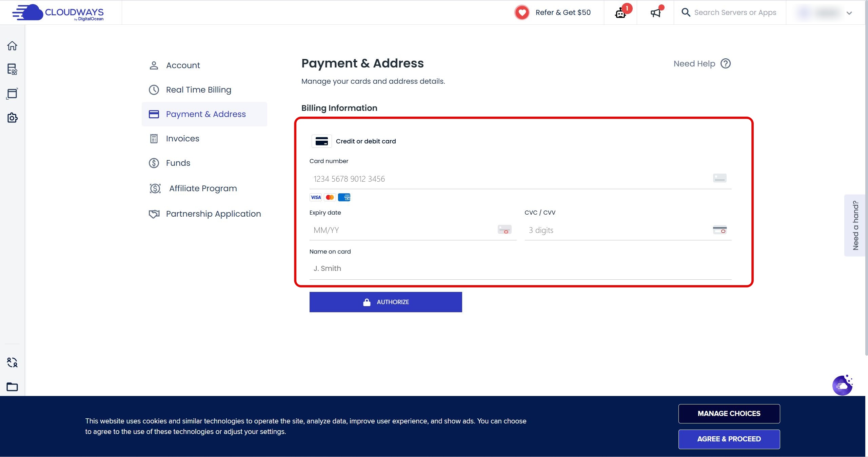The width and height of the screenshot is (868, 457).
Task: Focus the Card number input field
Action: [509, 179]
